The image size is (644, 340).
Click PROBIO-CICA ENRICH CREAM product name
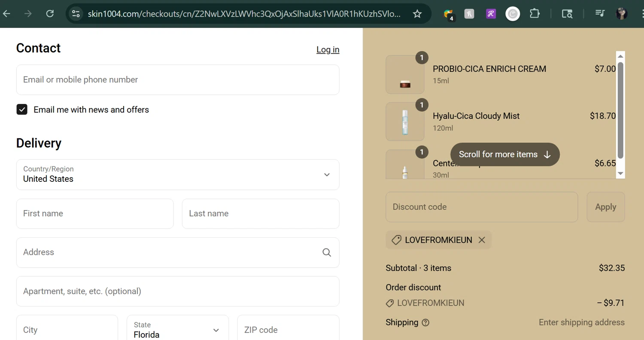click(489, 69)
